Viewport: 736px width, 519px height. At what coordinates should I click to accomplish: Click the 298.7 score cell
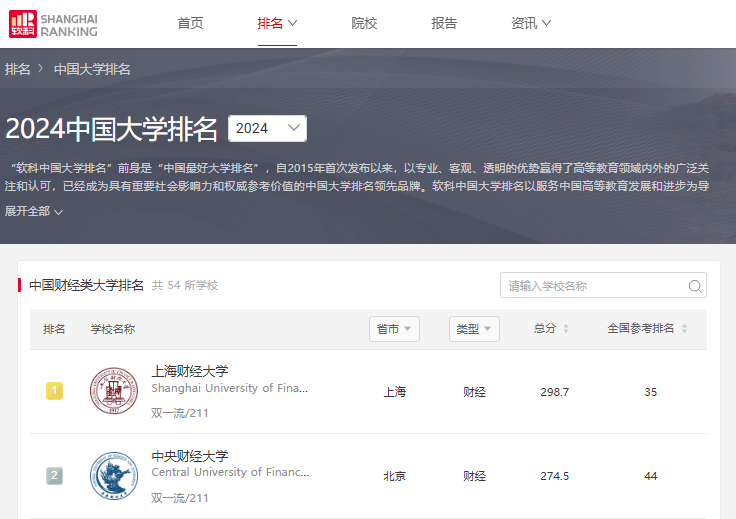554,392
